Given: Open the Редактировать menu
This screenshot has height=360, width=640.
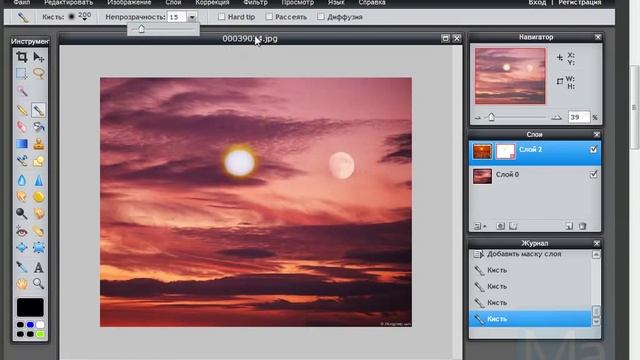Looking at the screenshot, I should coord(69,2).
